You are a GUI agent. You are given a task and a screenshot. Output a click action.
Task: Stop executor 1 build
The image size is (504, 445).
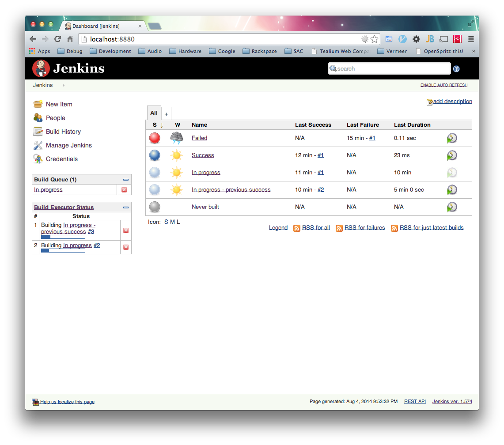(x=126, y=230)
